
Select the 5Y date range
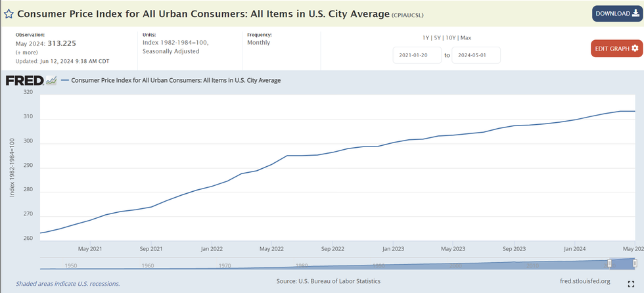[x=439, y=37]
